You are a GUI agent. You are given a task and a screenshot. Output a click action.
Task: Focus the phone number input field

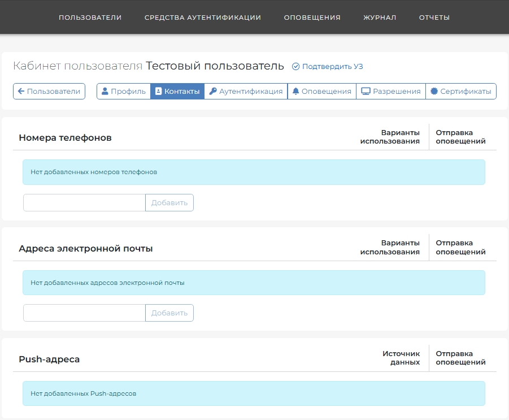(x=84, y=203)
